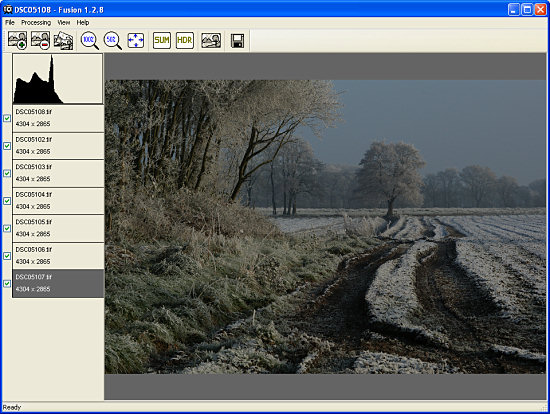Uncheck the DSC05108 image checkbox
This screenshot has height=414, width=550.
click(7, 118)
